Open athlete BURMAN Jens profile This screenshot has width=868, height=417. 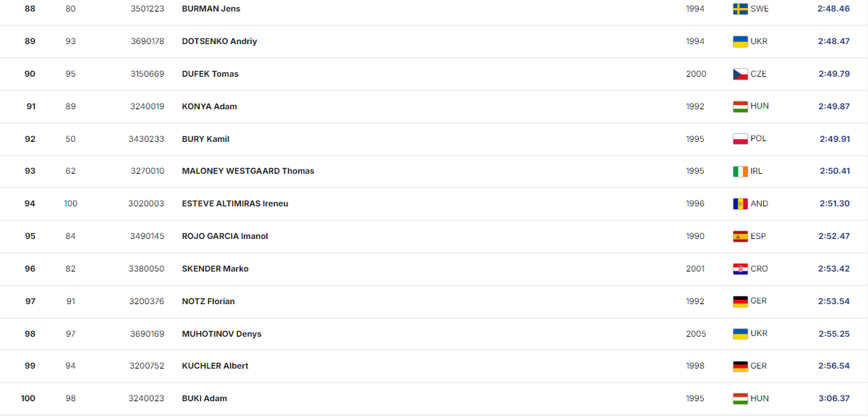210,9
